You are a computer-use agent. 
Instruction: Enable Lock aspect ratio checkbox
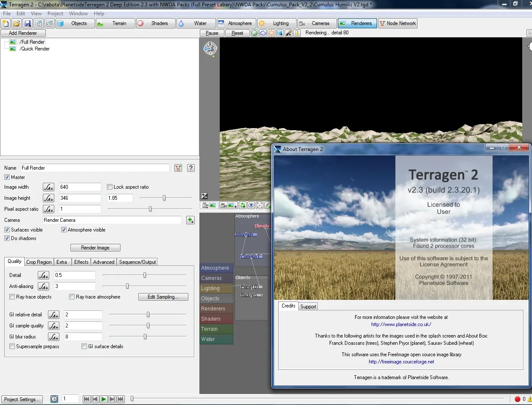point(110,187)
